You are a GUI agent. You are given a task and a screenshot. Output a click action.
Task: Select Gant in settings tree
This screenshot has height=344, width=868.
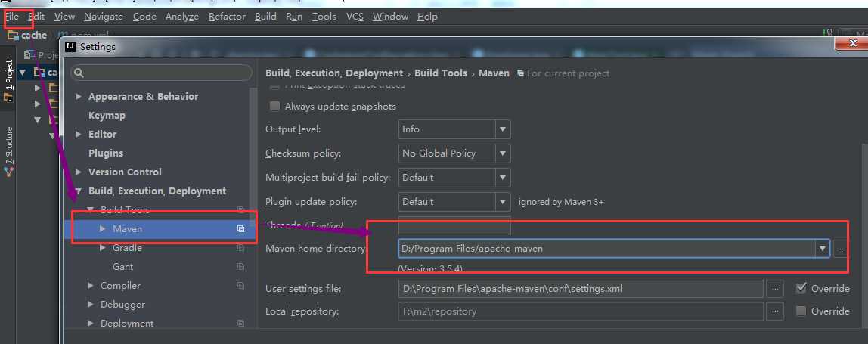pyautogui.click(x=123, y=266)
